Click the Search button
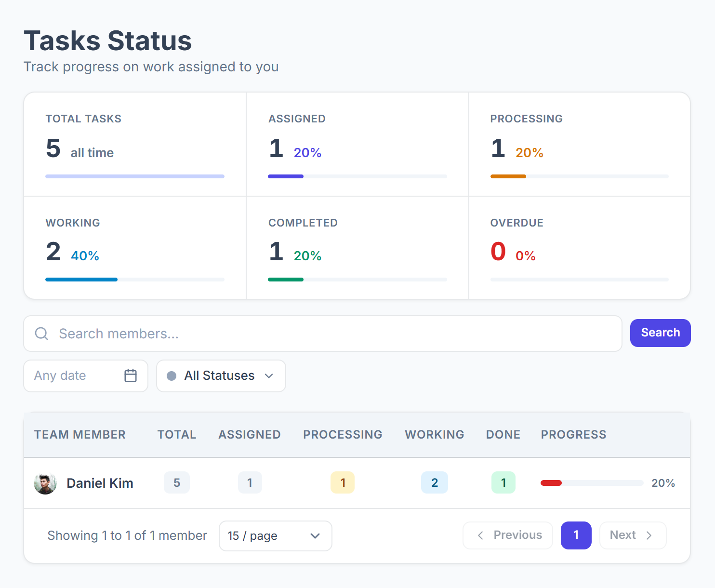 660,333
